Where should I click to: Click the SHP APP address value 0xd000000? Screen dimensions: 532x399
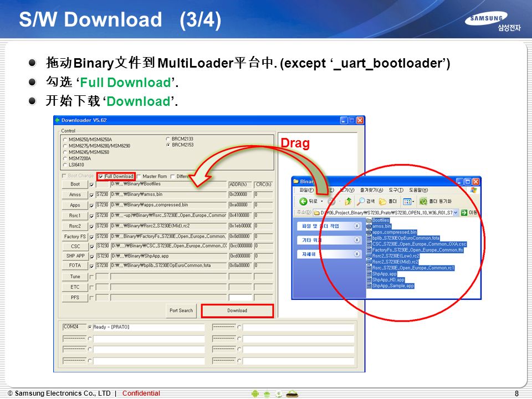240,256
